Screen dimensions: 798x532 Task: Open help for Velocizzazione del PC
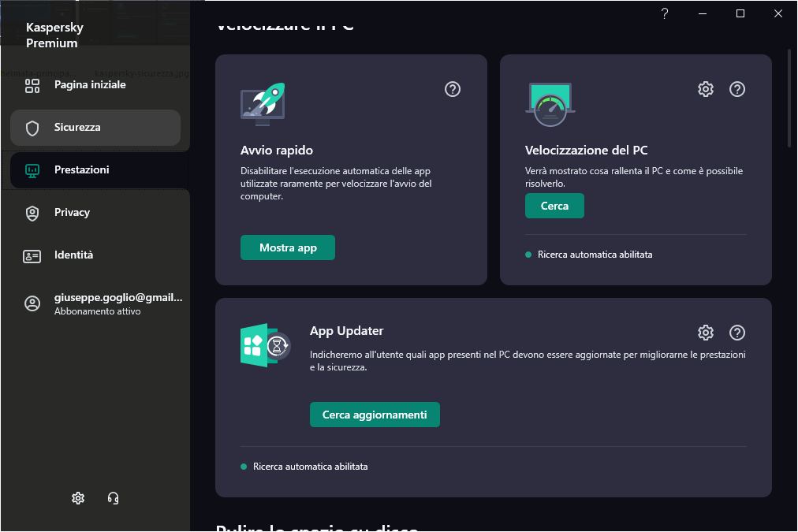click(x=737, y=90)
